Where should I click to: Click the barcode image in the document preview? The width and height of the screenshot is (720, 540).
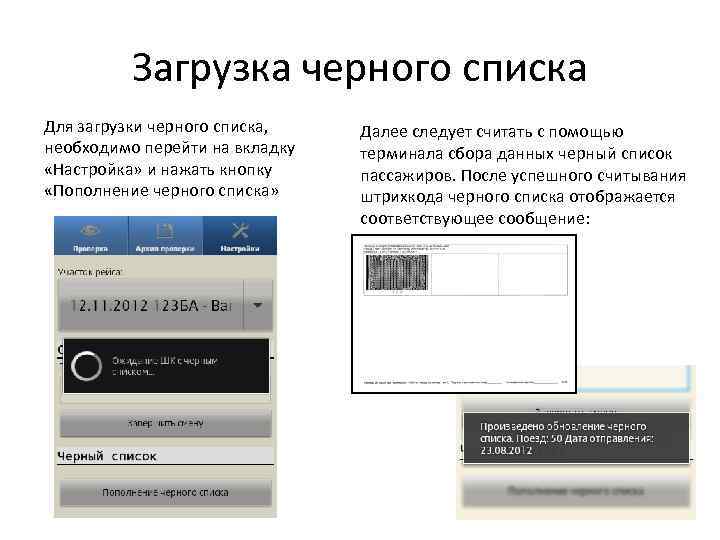click(x=397, y=272)
